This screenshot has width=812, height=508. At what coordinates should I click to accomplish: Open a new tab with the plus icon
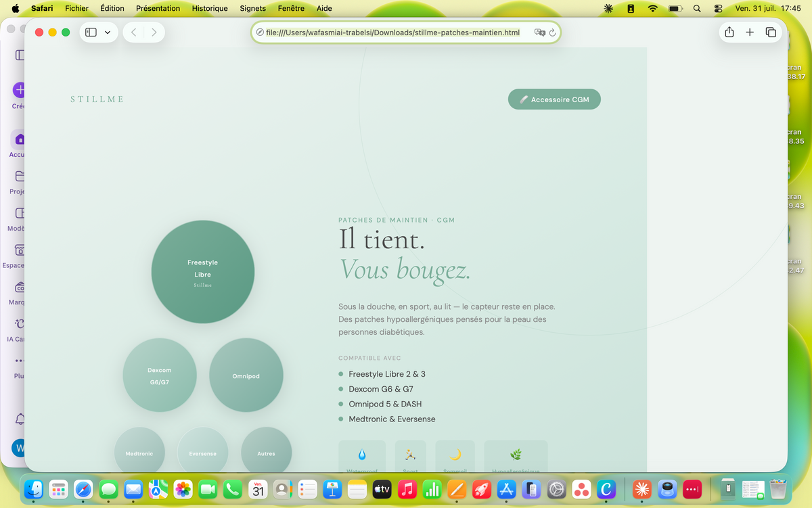tap(750, 32)
